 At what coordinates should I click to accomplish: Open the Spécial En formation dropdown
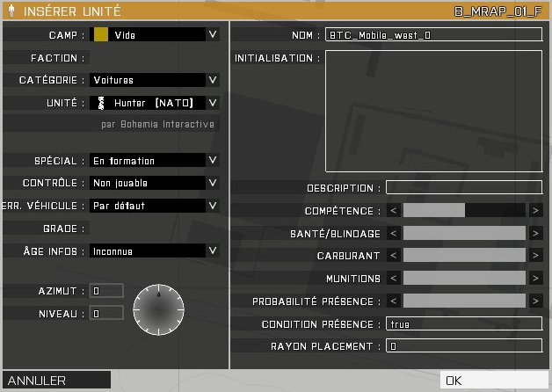coord(212,161)
